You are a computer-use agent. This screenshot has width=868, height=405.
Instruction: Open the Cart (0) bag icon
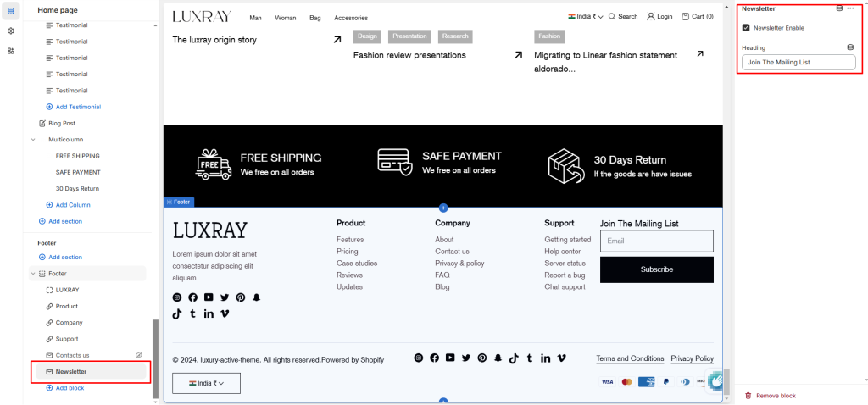pos(685,17)
